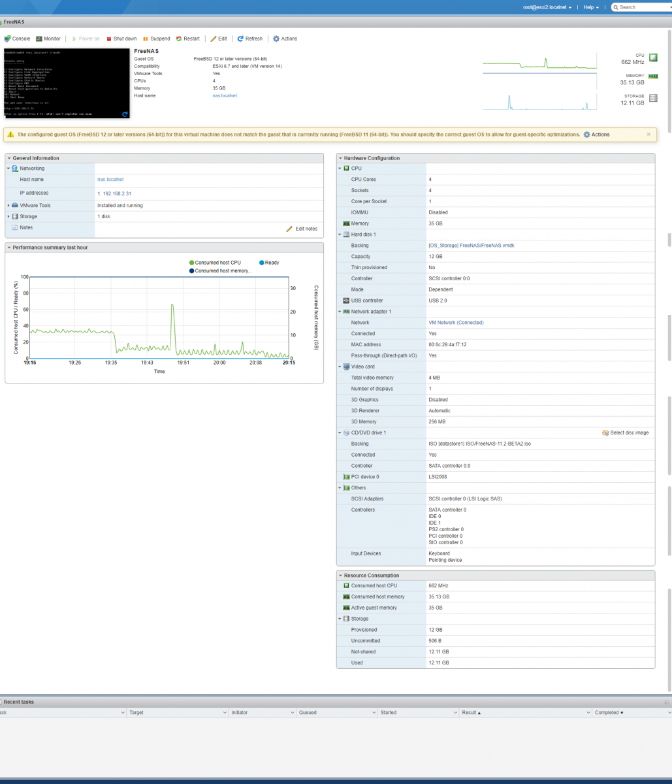Collapse the Video card section
Viewport: 672px width, 784px height.
[340, 367]
